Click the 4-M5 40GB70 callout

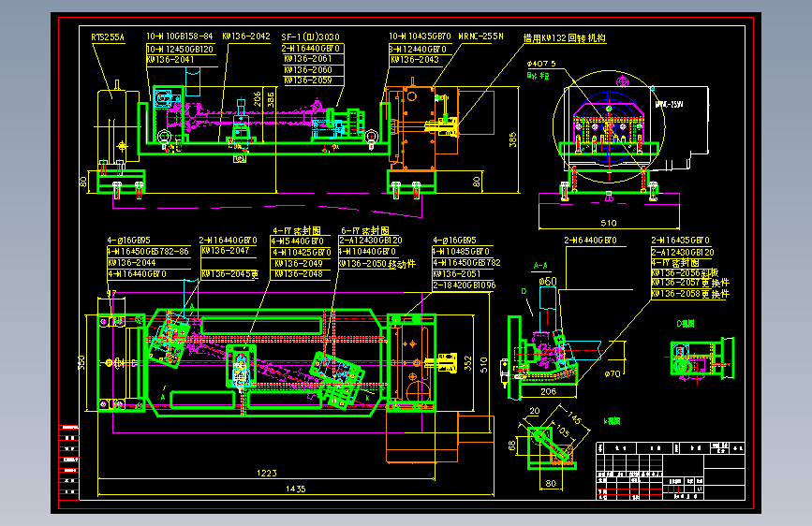point(297,241)
